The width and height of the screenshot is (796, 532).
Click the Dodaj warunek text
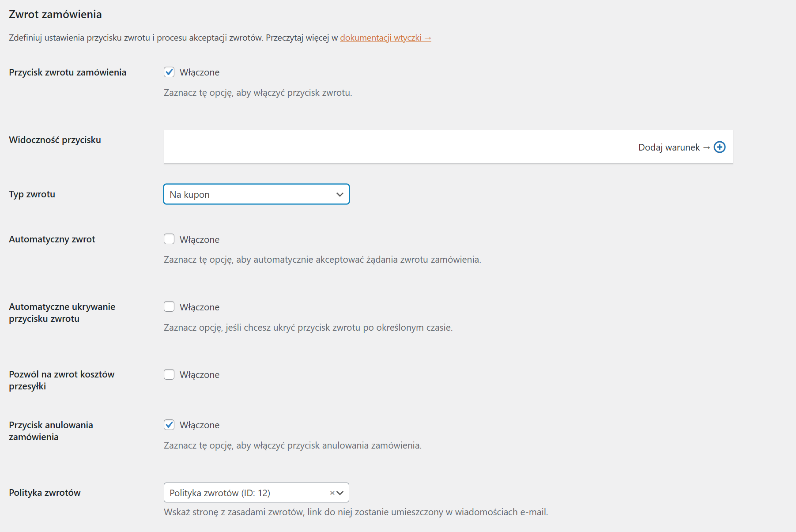tap(669, 147)
